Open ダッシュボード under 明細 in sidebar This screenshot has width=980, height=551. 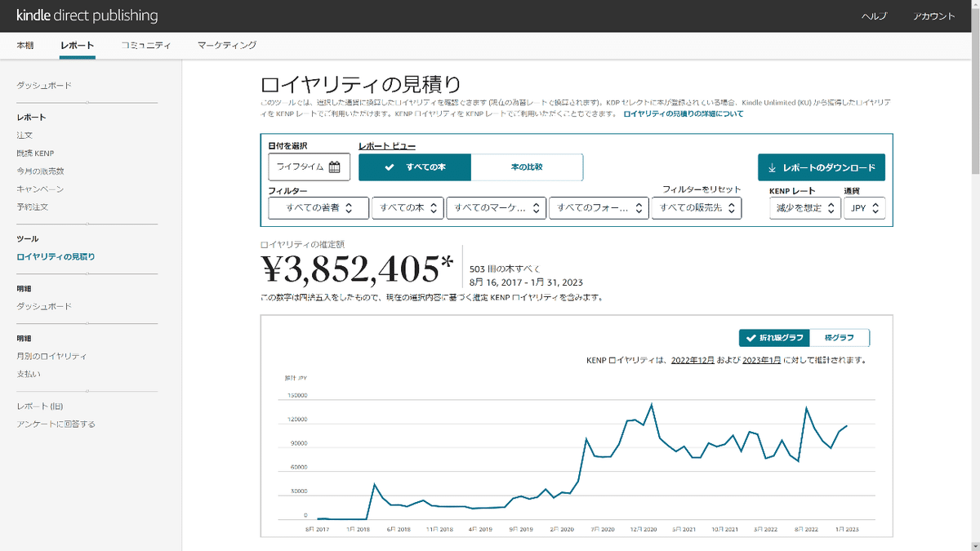[x=44, y=307]
